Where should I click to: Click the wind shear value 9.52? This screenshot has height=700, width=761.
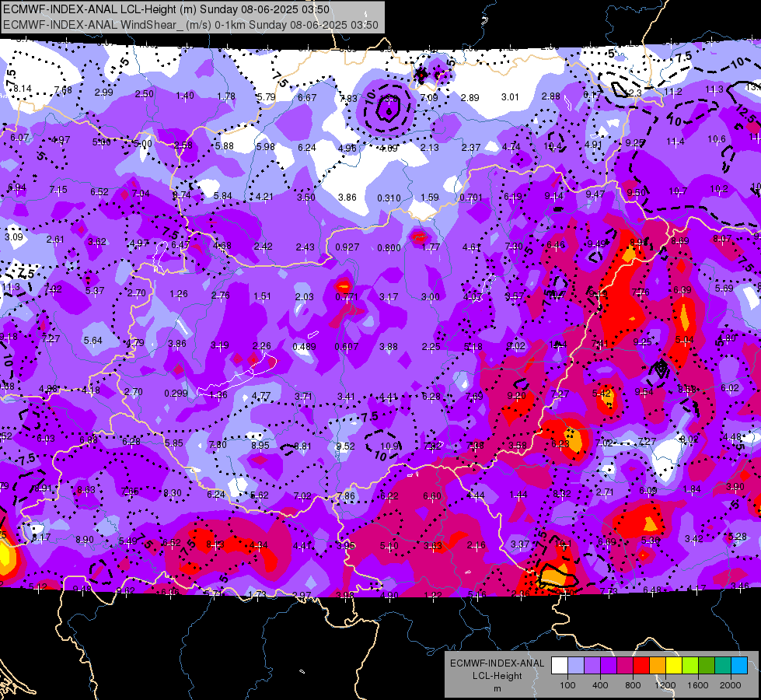tap(346, 446)
